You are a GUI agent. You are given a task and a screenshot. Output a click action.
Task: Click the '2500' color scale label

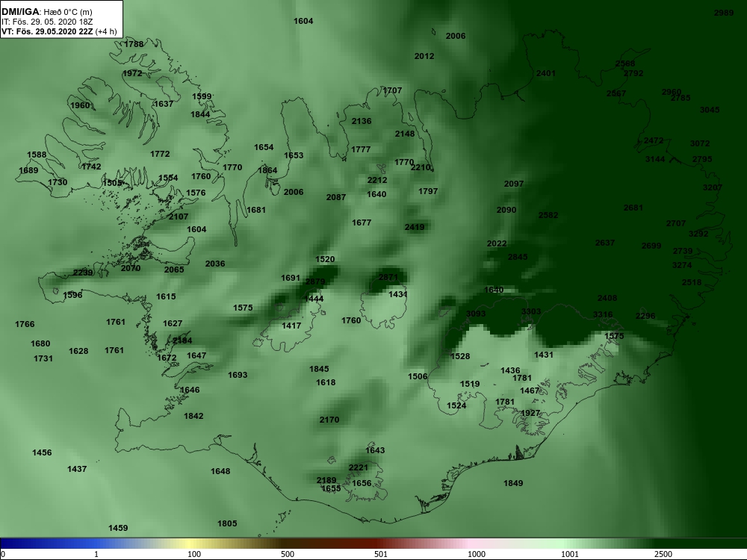point(663,554)
